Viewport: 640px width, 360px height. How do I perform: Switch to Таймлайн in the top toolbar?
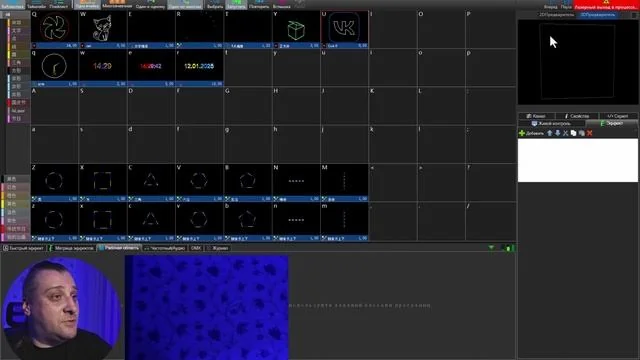[x=37, y=4]
